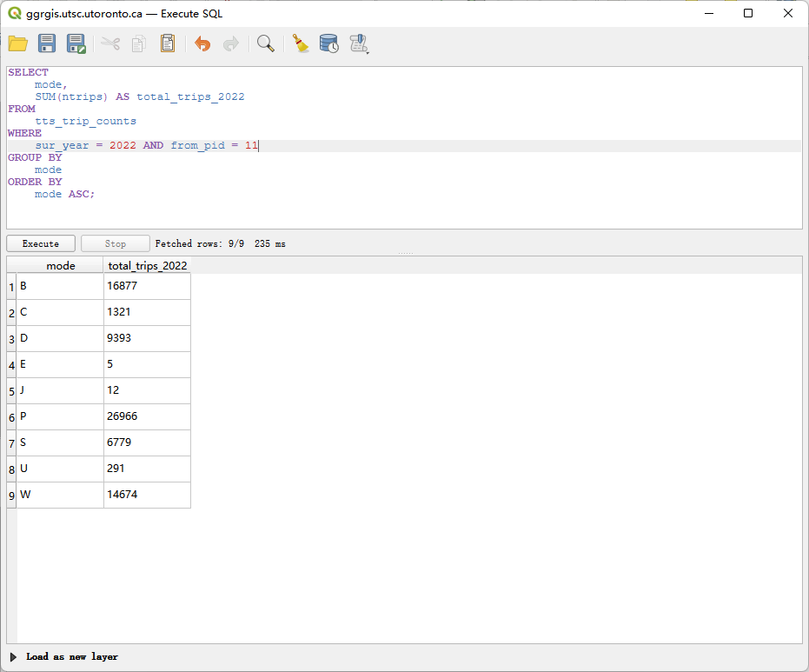Close the Execute SQL window
Screen dimensions: 809x672
pos(788,13)
